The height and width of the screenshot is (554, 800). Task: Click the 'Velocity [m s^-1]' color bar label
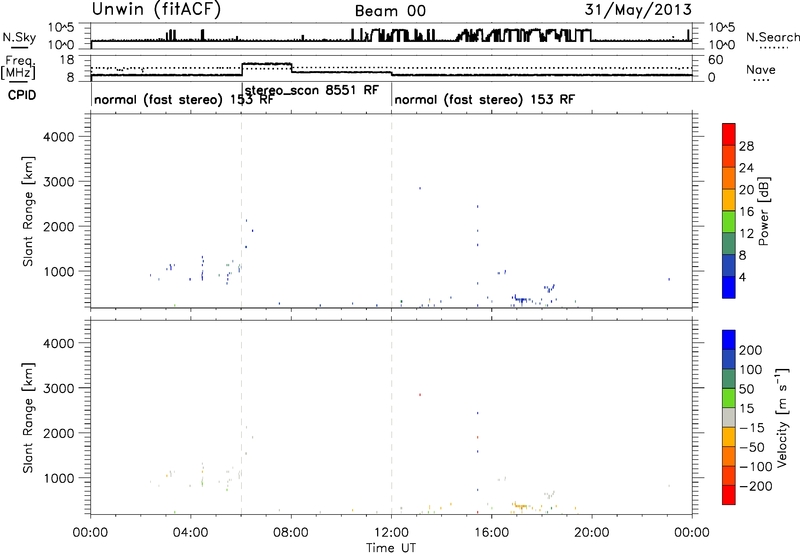click(782, 417)
